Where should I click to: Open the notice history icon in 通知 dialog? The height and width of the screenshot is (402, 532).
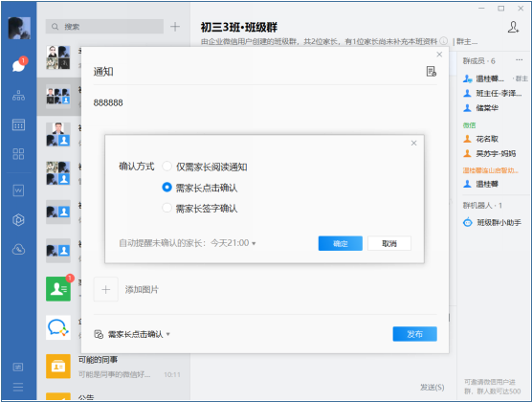(x=432, y=71)
